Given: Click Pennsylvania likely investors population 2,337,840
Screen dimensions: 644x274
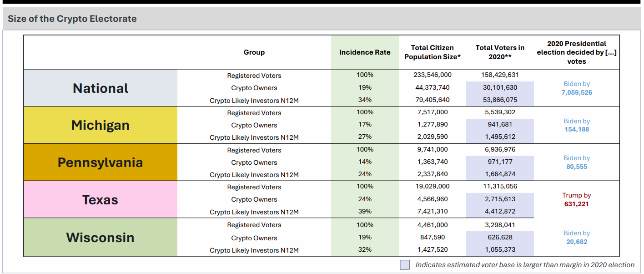Looking at the screenshot, I should coord(433,174).
